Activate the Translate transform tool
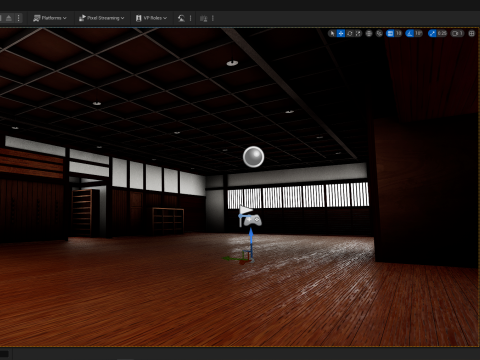 coord(341,33)
